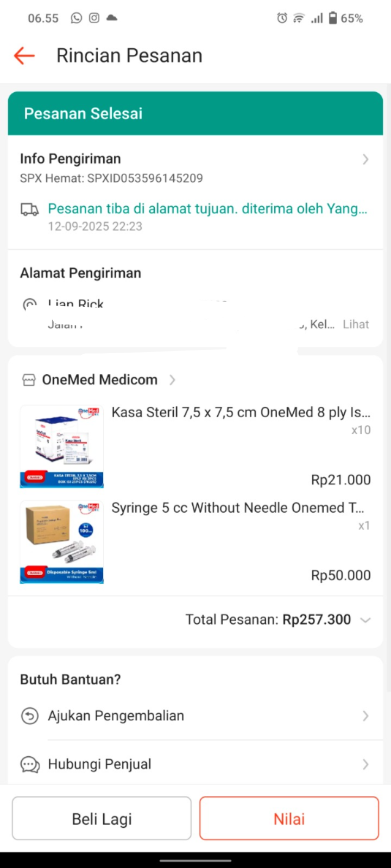Tap the chat bubble seller icon
The height and width of the screenshot is (868, 391).
pyautogui.click(x=30, y=764)
